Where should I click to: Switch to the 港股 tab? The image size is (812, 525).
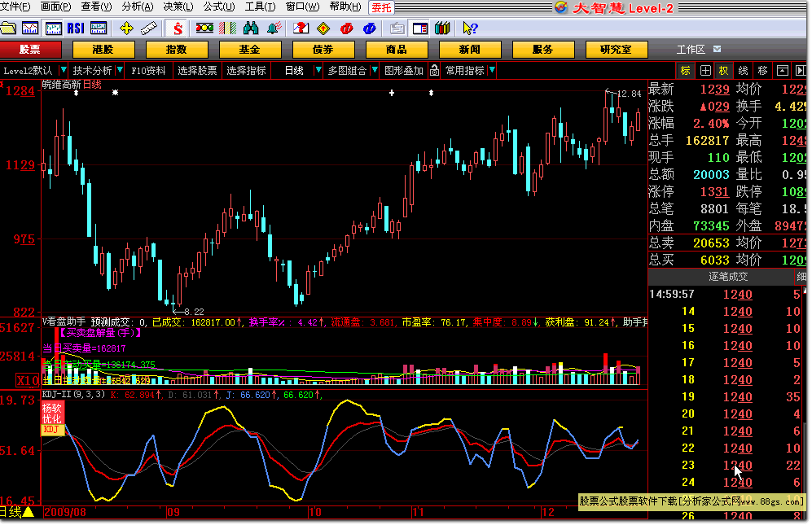click(103, 49)
